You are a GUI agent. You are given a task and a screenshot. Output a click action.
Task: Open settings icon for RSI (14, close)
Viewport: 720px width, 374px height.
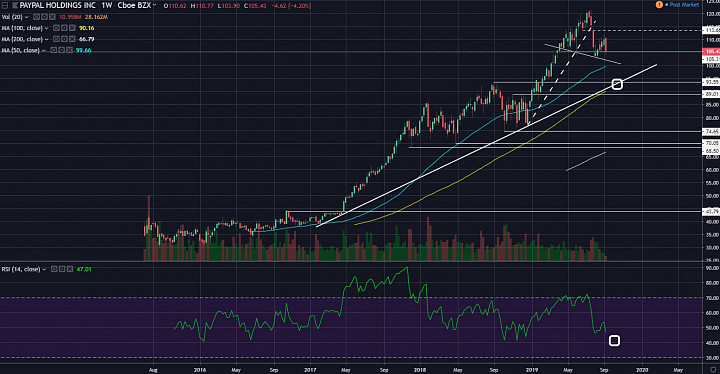pyautogui.click(x=62, y=269)
